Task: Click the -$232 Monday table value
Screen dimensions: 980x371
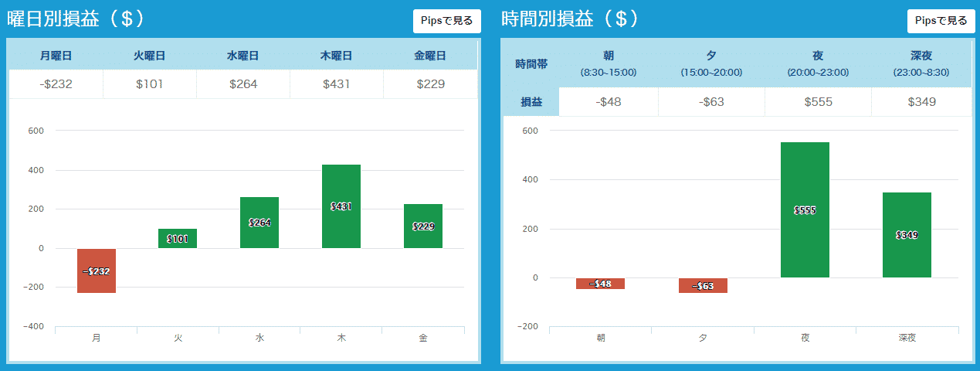Action: coord(56,83)
